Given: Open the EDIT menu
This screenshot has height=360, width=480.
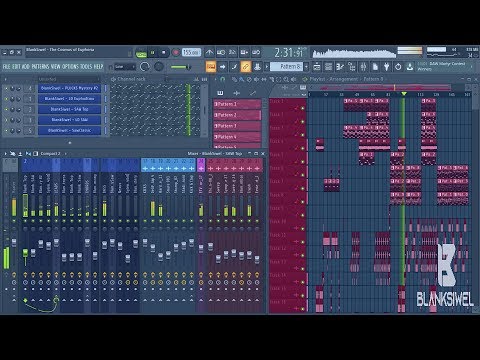Looking at the screenshot, I should 17,67.
